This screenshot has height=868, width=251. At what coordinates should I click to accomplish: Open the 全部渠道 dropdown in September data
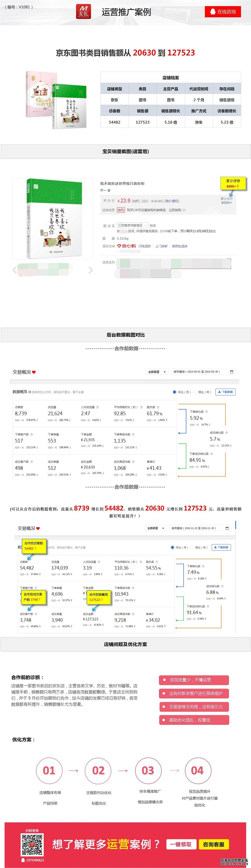coord(157,372)
